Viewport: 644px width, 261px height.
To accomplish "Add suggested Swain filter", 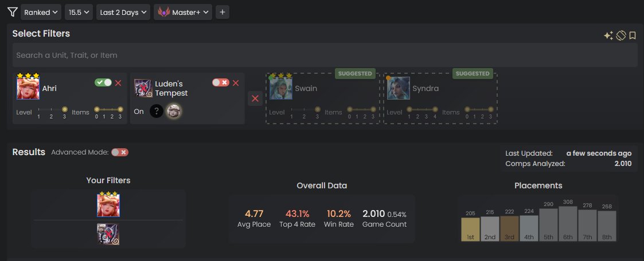I will [x=323, y=98].
